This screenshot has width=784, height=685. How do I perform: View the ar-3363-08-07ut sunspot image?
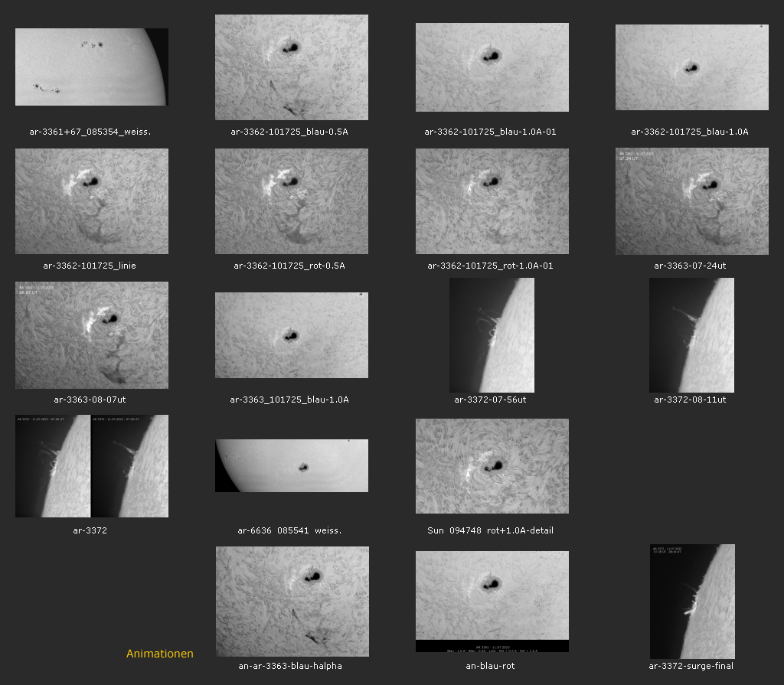pos(91,335)
